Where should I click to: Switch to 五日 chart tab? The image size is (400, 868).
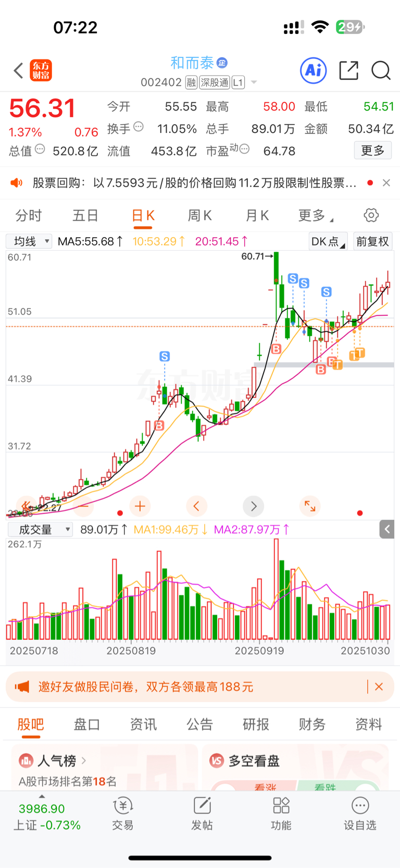tap(85, 215)
